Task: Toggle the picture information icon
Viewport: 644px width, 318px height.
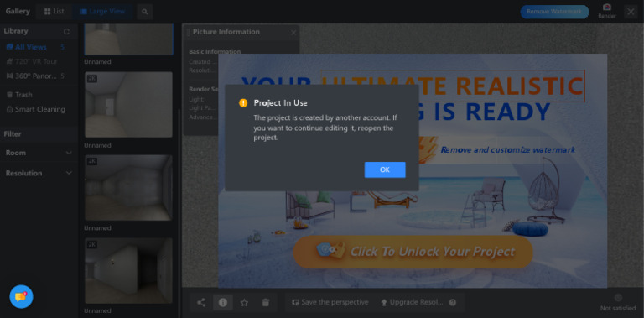Action: pos(223,302)
